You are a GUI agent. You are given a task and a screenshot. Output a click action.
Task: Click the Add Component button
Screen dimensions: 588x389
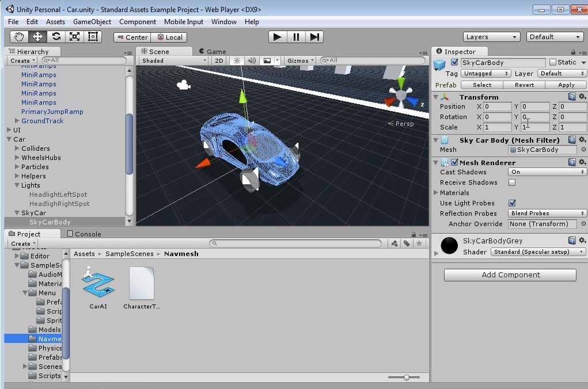(510, 274)
